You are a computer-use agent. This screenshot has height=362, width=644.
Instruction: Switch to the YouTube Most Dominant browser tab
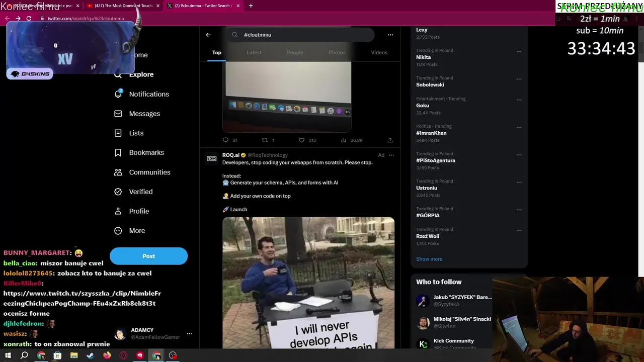tap(123, 6)
